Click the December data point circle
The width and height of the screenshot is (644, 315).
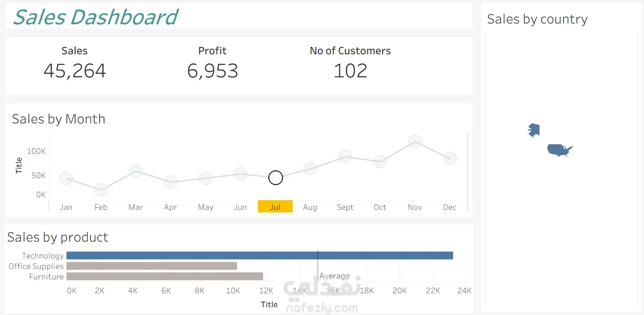450,158
